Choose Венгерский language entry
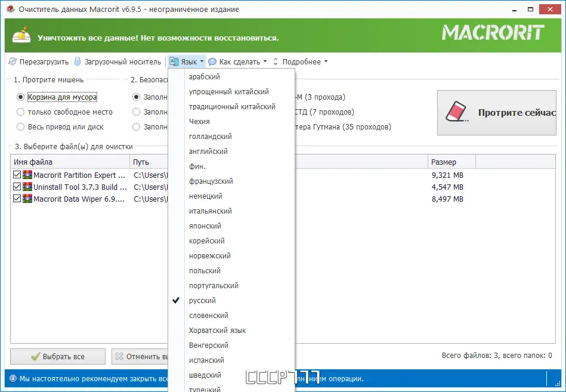This screenshot has height=392, width=566. click(x=231, y=345)
